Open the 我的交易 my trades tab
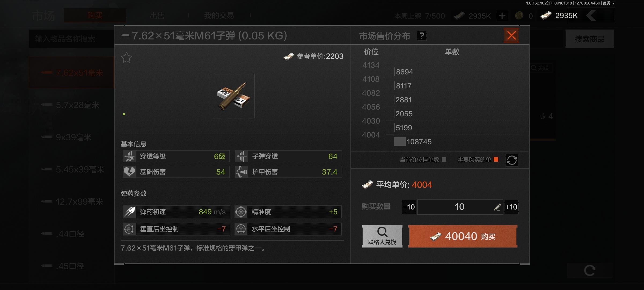644x290 pixels. pyautogui.click(x=219, y=16)
